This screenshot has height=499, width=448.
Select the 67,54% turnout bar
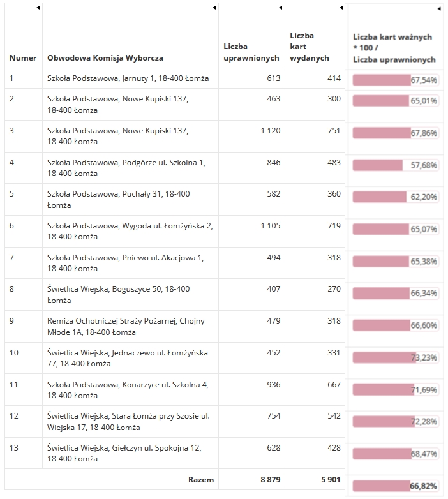[x=396, y=80]
